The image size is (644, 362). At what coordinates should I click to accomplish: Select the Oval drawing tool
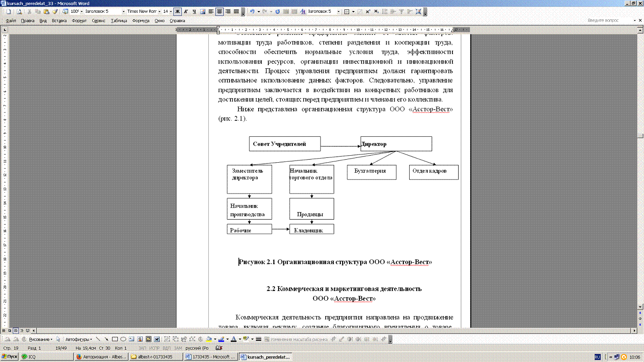pyautogui.click(x=123, y=339)
